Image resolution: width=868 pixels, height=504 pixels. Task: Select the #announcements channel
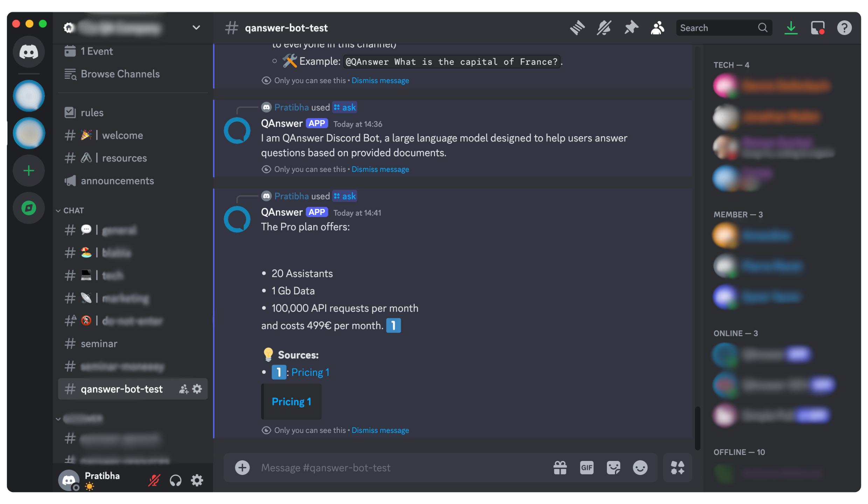tap(118, 181)
